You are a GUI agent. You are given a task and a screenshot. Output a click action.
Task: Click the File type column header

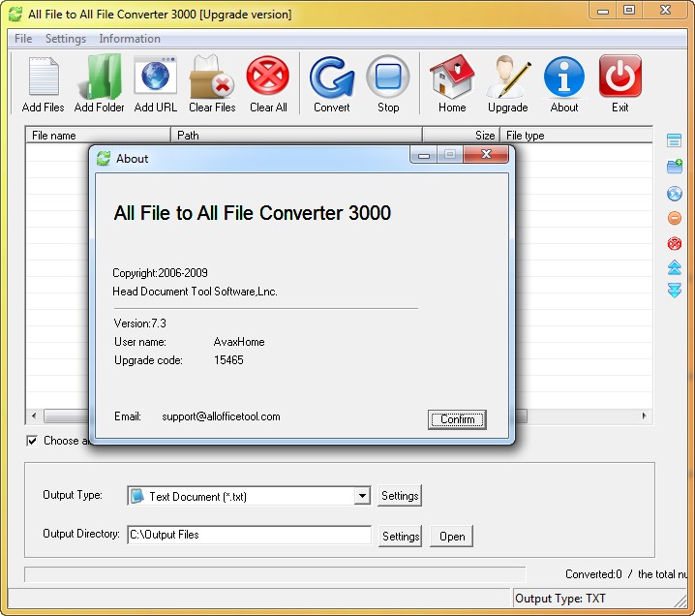coord(576,136)
